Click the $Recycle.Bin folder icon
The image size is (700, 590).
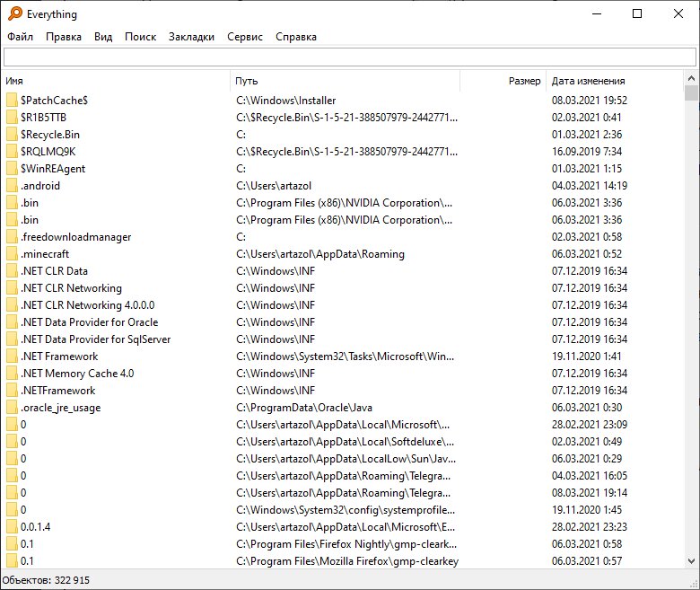click(x=12, y=135)
